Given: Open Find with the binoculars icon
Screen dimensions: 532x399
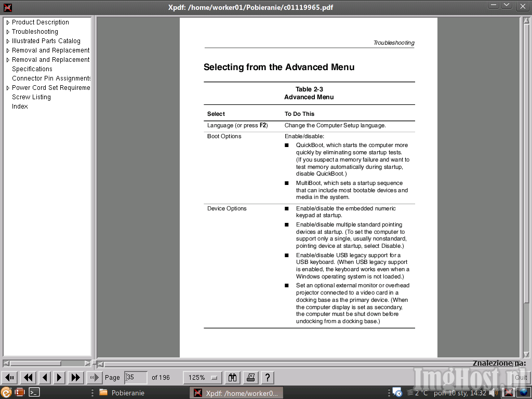Looking at the screenshot, I should point(232,377).
